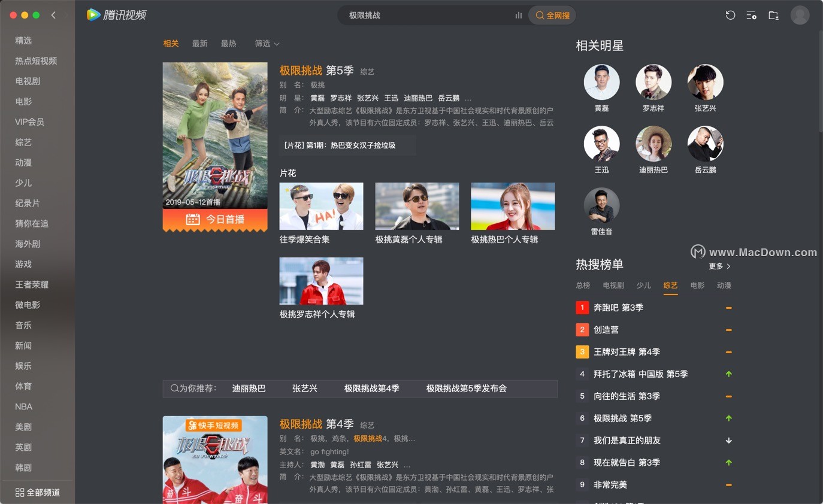Image resolution: width=823 pixels, height=504 pixels.
Task: Select 精选 in the sidebar
Action: pyautogui.click(x=23, y=41)
